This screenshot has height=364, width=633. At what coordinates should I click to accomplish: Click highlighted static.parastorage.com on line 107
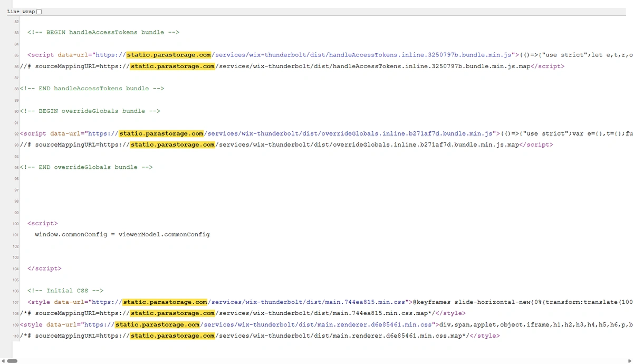165,302
